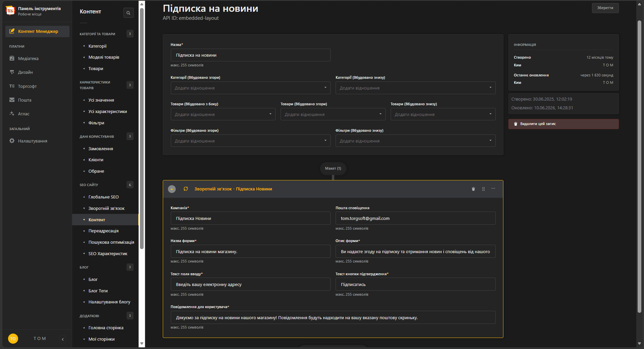Toggle the ДАНІ КОРИСТУВАЧІВ section badge
This screenshot has height=349, width=644.
(130, 136)
